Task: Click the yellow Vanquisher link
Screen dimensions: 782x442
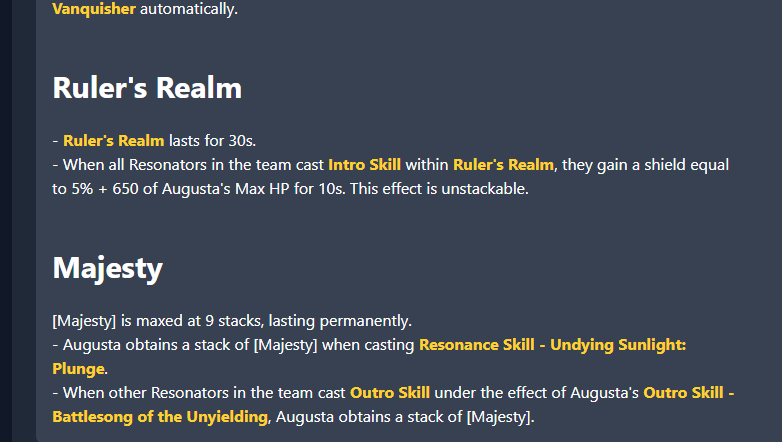Action: pos(94,9)
